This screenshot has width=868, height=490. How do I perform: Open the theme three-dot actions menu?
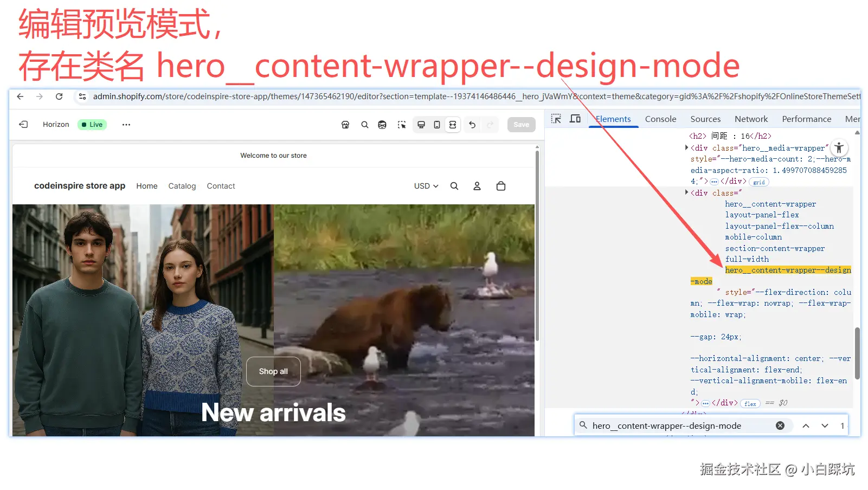pos(126,125)
